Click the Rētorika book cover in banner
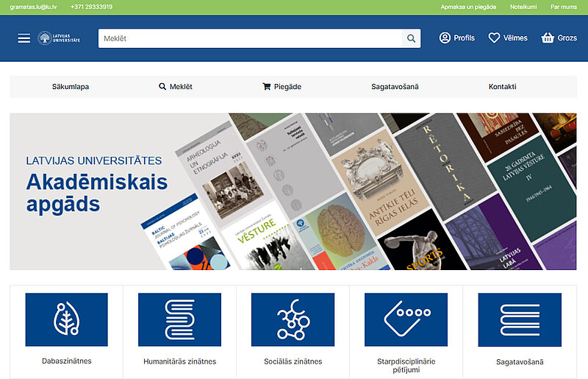Image resolution: width=588 pixels, height=379 pixels. coord(445,166)
